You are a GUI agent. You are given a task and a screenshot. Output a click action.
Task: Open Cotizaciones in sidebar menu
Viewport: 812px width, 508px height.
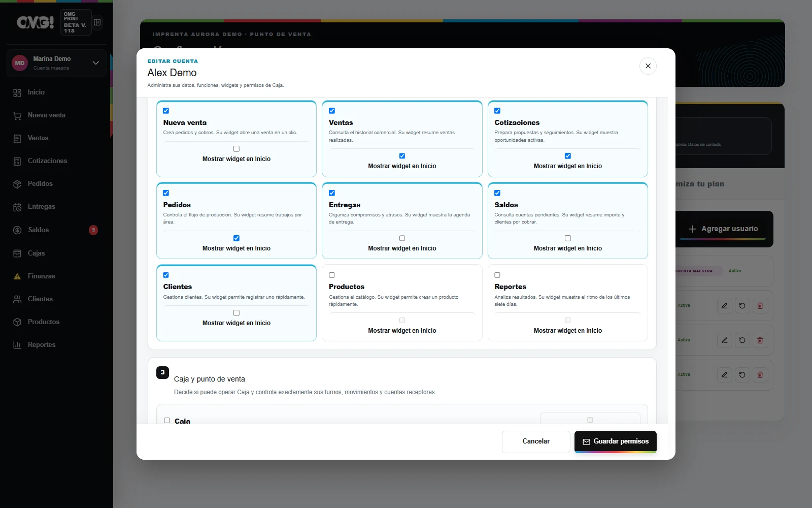point(47,161)
